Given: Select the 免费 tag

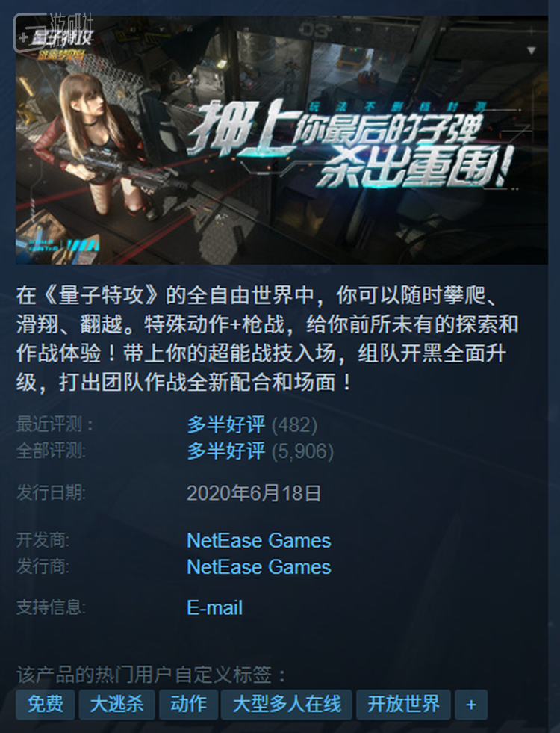Looking at the screenshot, I should click(46, 704).
